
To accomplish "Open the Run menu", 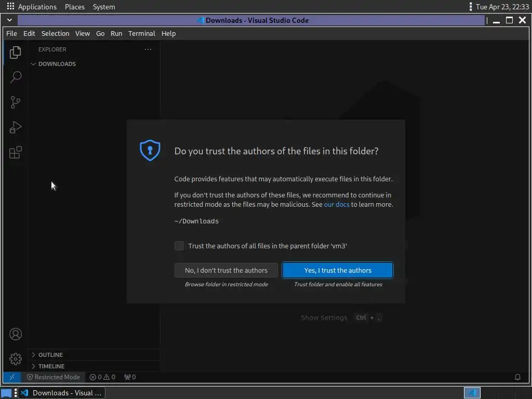I will 116,33.
